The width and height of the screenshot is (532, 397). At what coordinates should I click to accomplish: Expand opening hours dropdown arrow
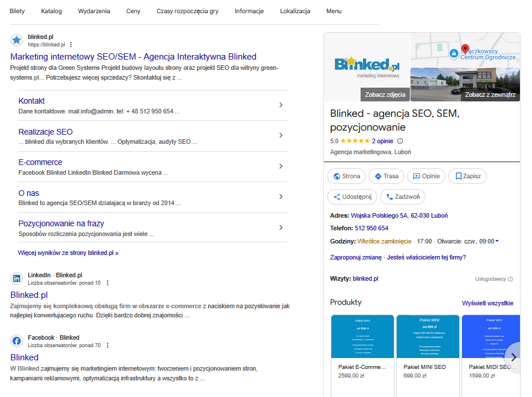496,241
